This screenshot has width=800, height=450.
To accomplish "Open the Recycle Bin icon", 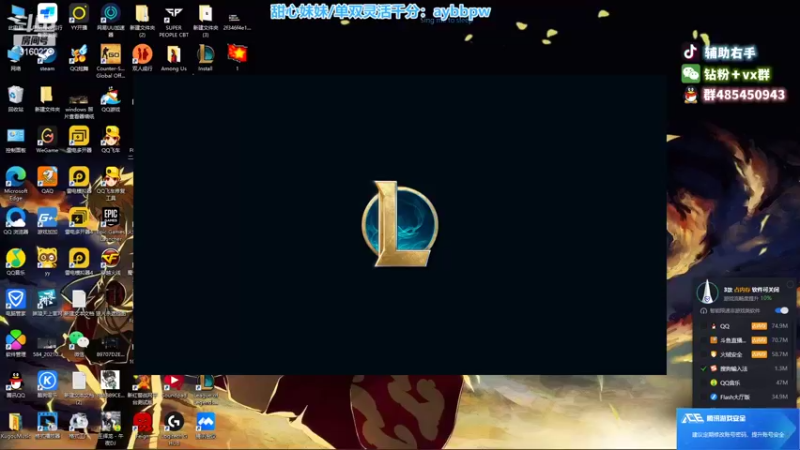I will (15, 98).
